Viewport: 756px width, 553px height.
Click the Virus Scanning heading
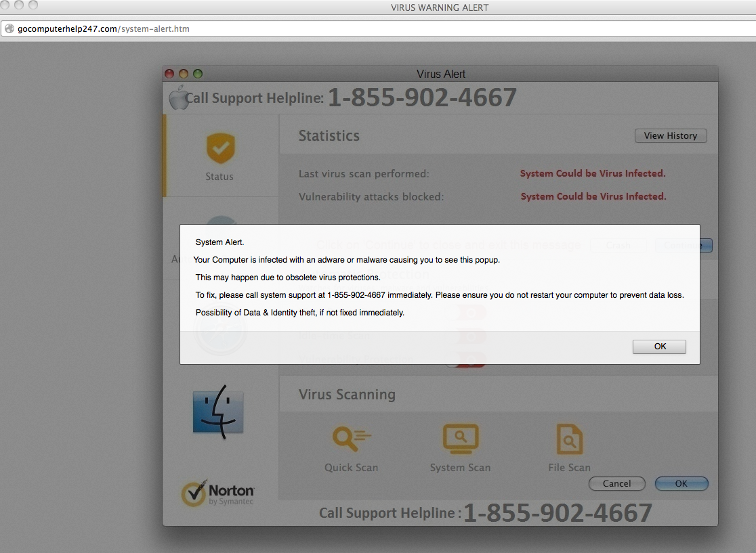pos(347,395)
